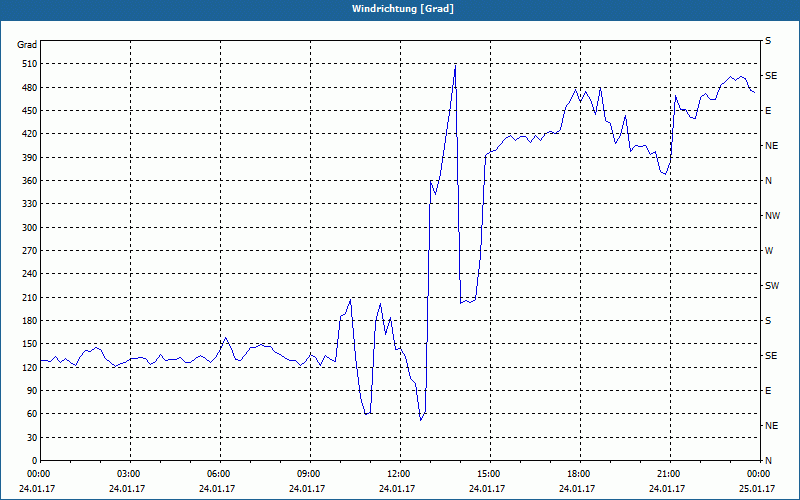Click the 09:00 time label
The height and width of the screenshot is (500, 800).
310,473
